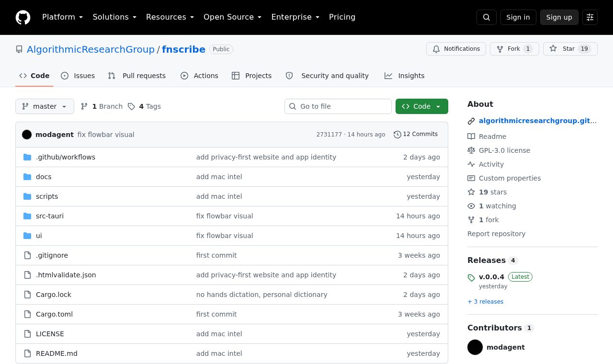The image size is (613, 364).
Task: Open the commit hash 2731177
Action: coord(329,135)
